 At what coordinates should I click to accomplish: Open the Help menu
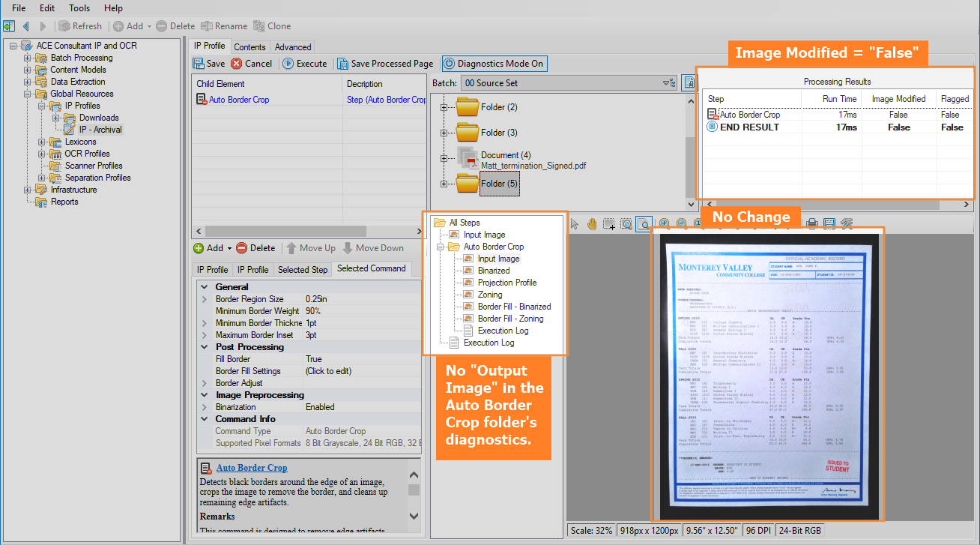113,8
